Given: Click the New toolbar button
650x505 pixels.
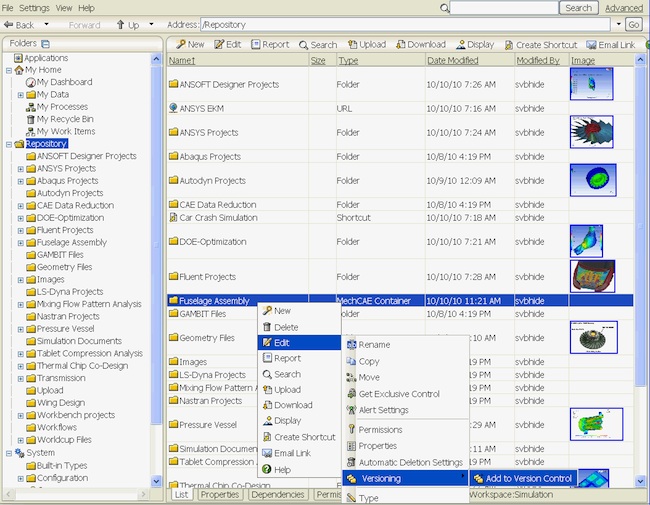Looking at the screenshot, I should 190,44.
